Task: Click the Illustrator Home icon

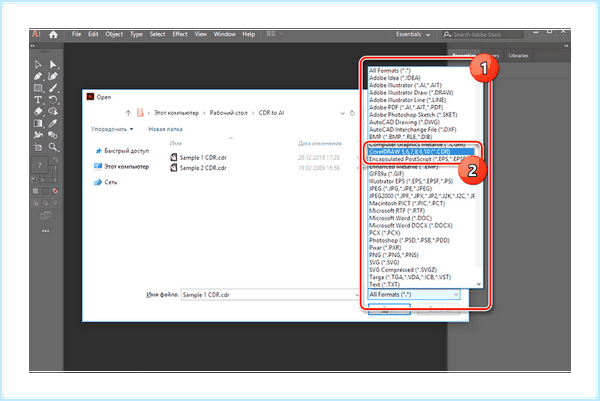Action: 53,34
